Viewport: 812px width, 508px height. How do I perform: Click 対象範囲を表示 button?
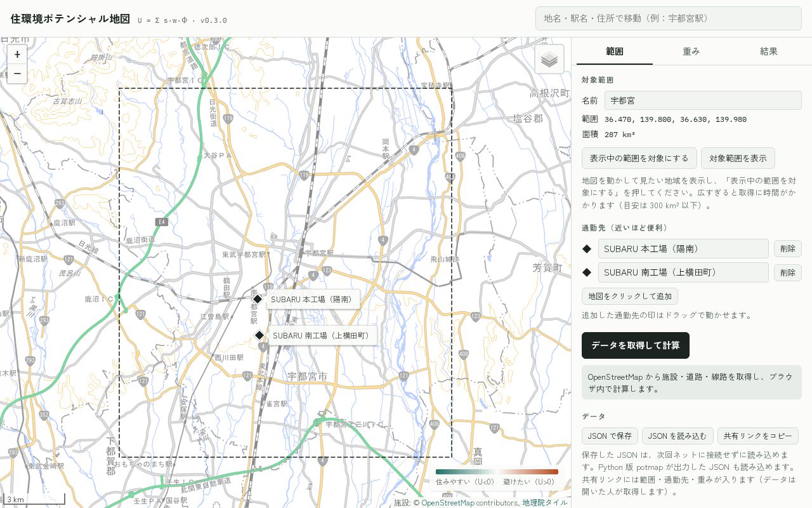(738, 158)
